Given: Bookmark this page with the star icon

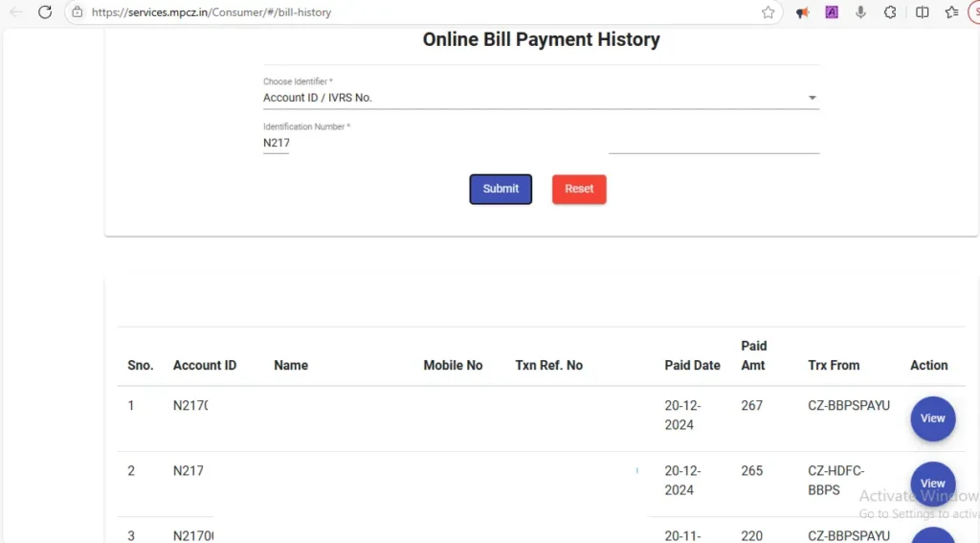Looking at the screenshot, I should point(768,12).
